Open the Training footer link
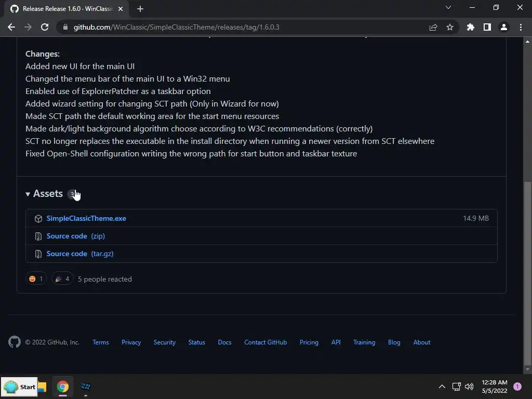This screenshot has width=532, height=399. [364, 342]
